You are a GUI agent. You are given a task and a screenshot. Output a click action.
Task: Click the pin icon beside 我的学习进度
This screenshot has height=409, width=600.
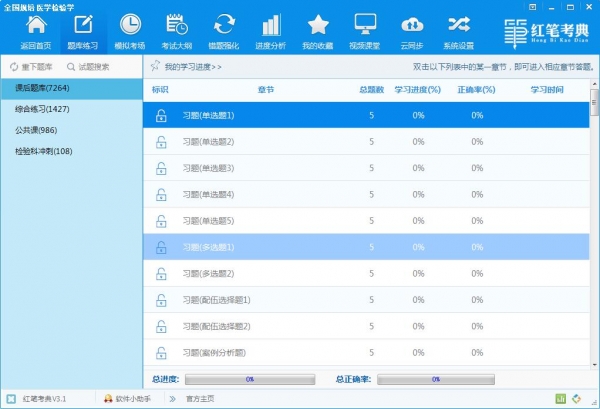(x=155, y=66)
